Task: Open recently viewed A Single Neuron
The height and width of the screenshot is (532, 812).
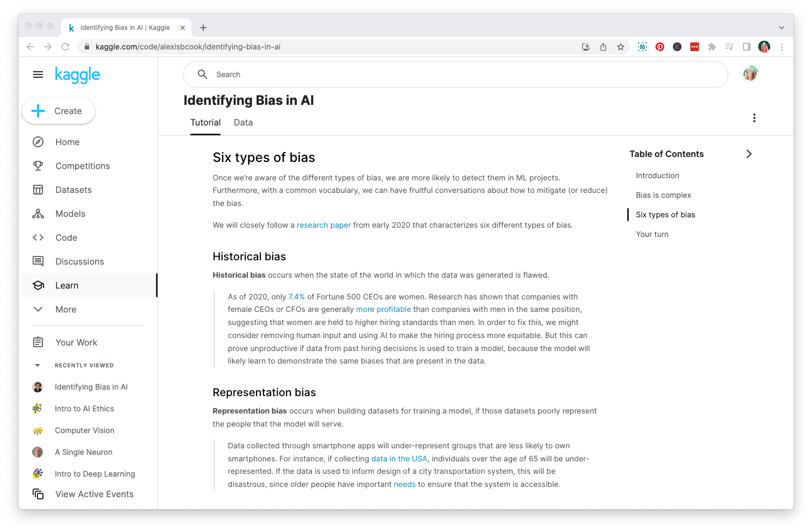Action: pyautogui.click(x=84, y=452)
